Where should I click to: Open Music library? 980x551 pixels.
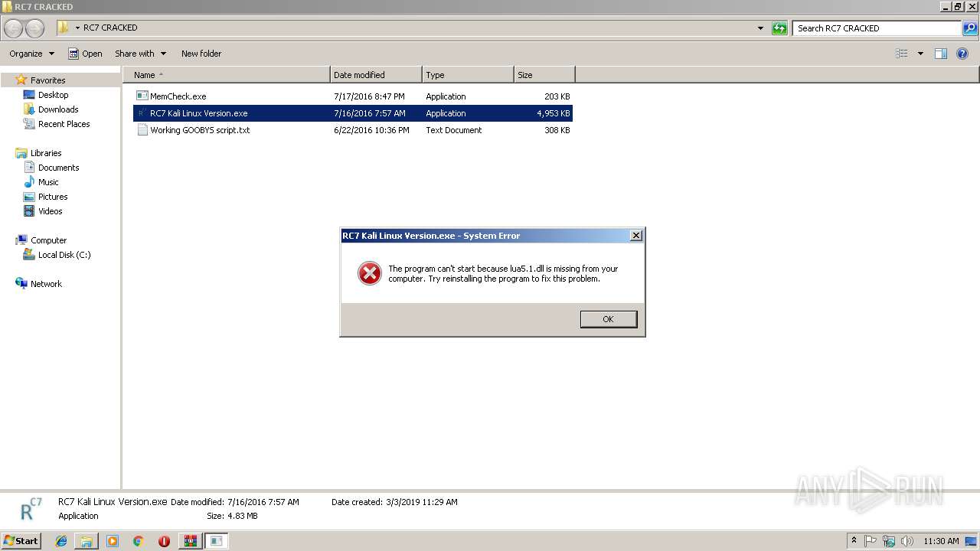[x=48, y=182]
